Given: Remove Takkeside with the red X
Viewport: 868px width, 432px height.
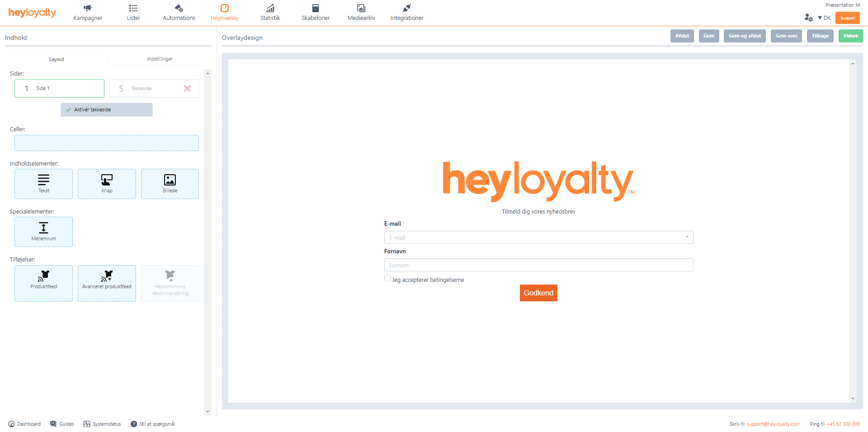Looking at the screenshot, I should [187, 88].
